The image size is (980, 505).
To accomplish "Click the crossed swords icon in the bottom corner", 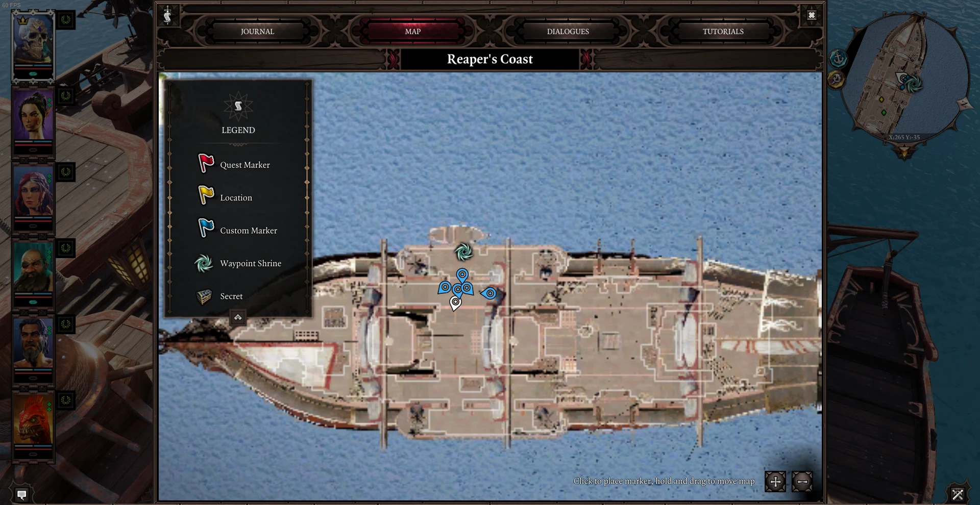I will (x=958, y=494).
